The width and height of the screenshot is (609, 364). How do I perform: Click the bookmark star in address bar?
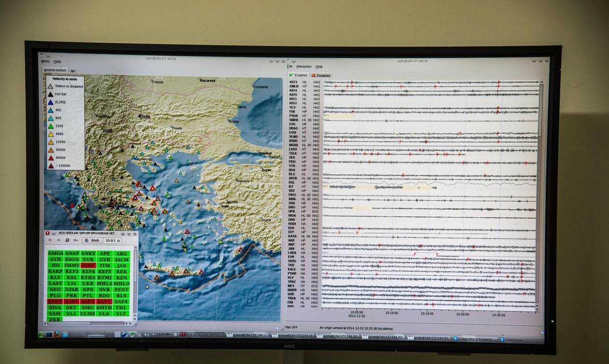pyautogui.click(x=118, y=240)
